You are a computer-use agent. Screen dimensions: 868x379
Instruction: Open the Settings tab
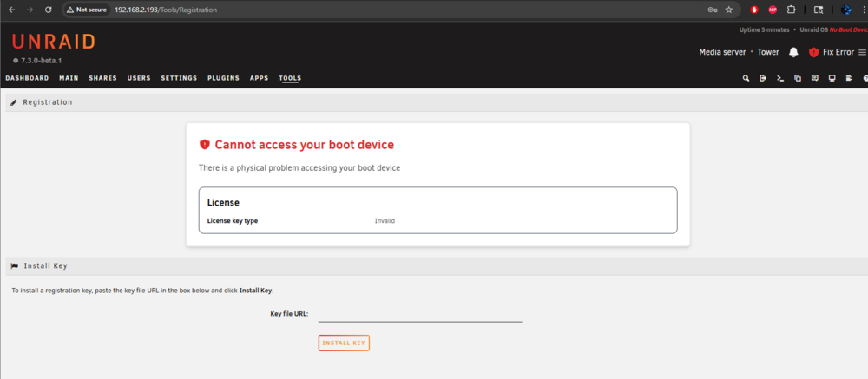179,78
